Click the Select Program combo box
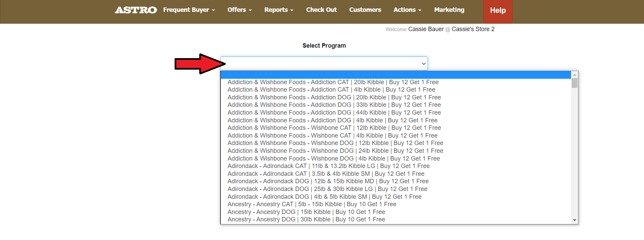 [324, 64]
